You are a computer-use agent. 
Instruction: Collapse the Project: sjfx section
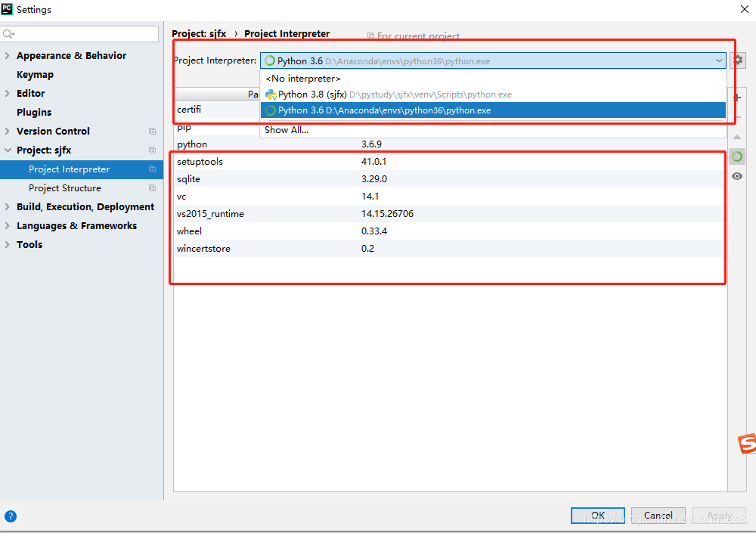click(8, 150)
